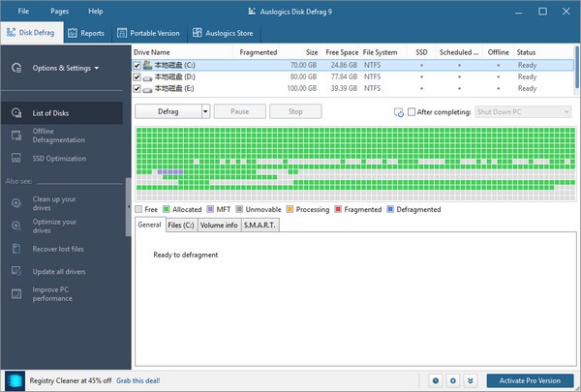The image size is (581, 392).
Task: Click the MFT legend color swatch
Action: coord(210,209)
